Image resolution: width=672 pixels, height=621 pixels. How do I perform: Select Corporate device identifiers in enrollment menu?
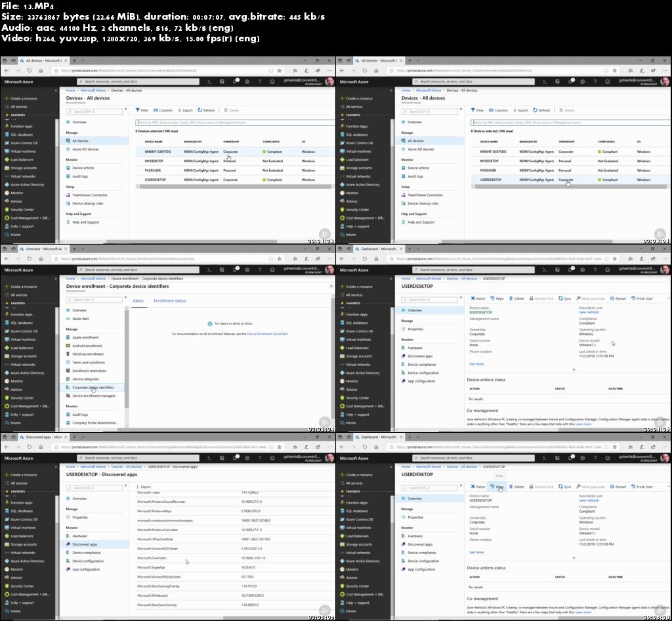click(x=93, y=387)
